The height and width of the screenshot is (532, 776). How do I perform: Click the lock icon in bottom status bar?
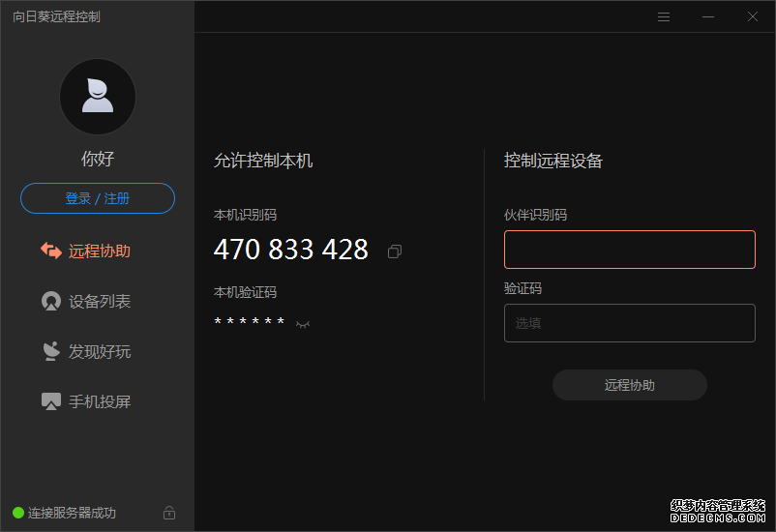(169, 513)
